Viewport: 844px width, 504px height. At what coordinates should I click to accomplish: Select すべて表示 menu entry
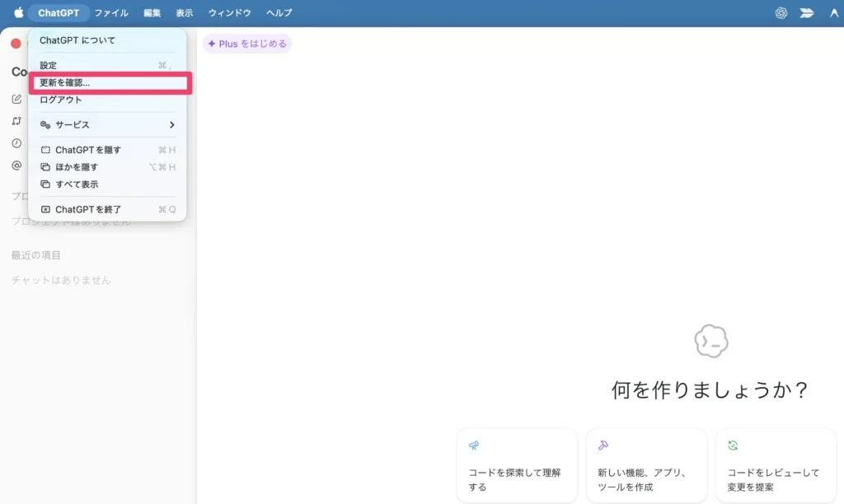[x=108, y=184]
